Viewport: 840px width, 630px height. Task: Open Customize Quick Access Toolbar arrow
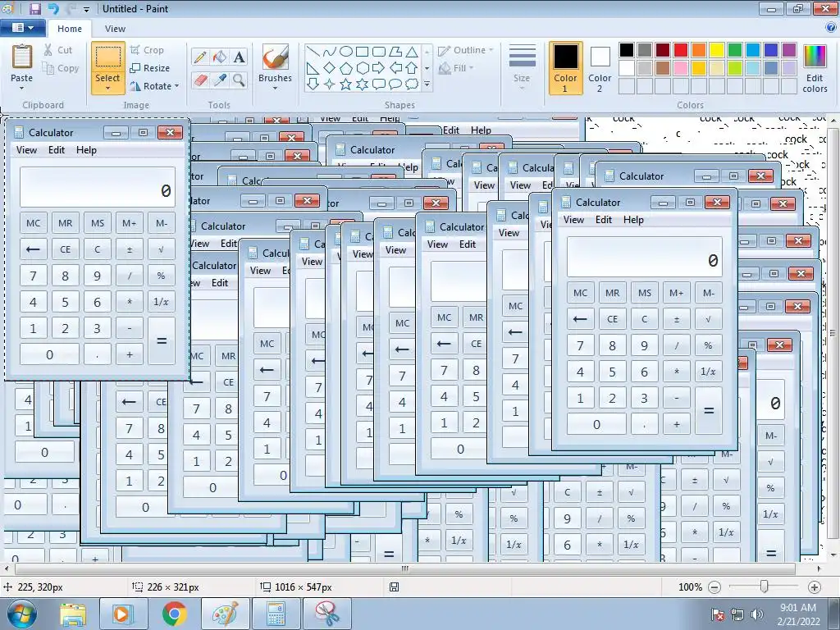coord(86,9)
